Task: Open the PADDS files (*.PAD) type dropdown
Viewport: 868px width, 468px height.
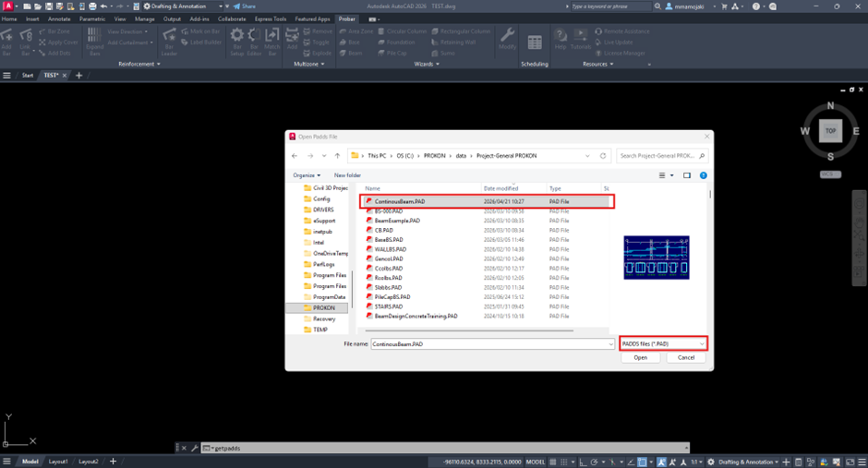Action: (x=663, y=344)
